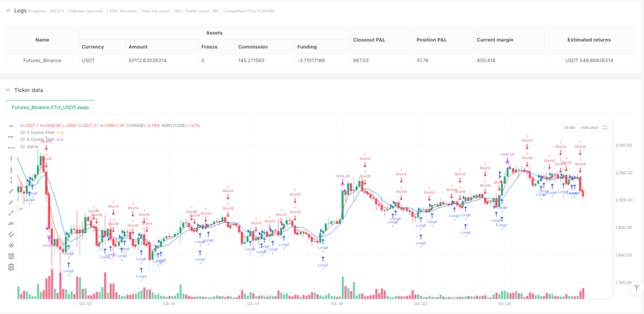
Task: Click the 03-22 date label on time axis
Action: pyautogui.click(x=421, y=304)
